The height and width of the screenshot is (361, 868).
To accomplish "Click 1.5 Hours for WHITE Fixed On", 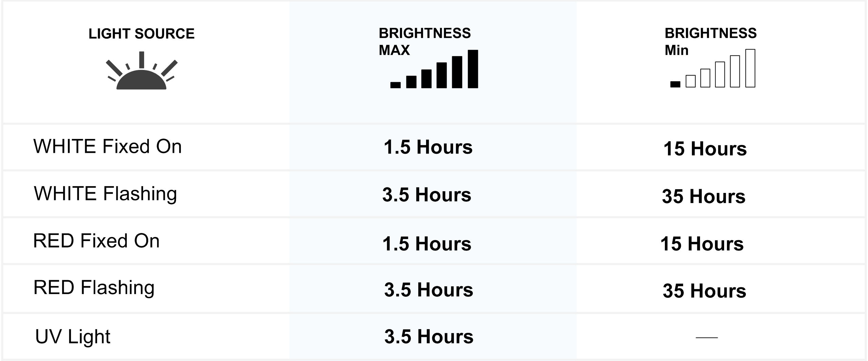I will point(428,147).
